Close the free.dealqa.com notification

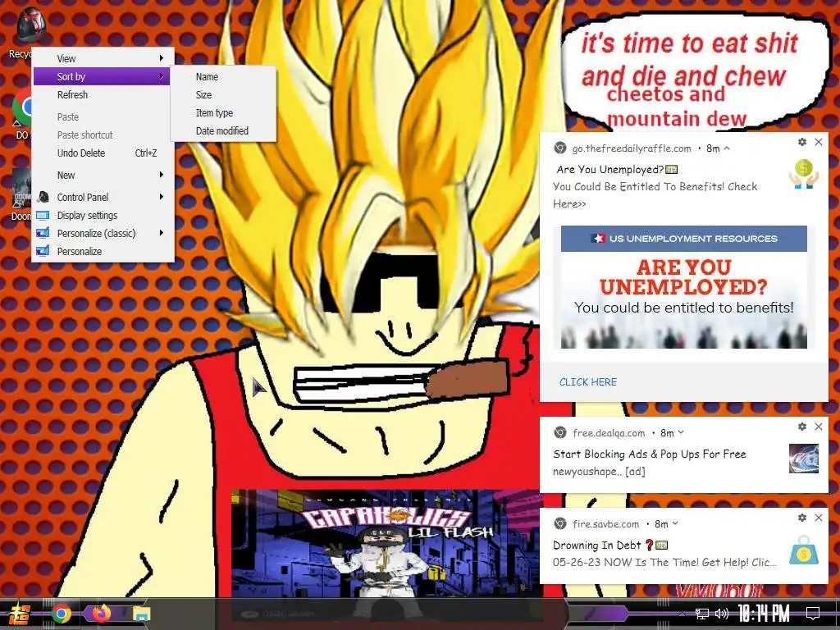[819, 427]
